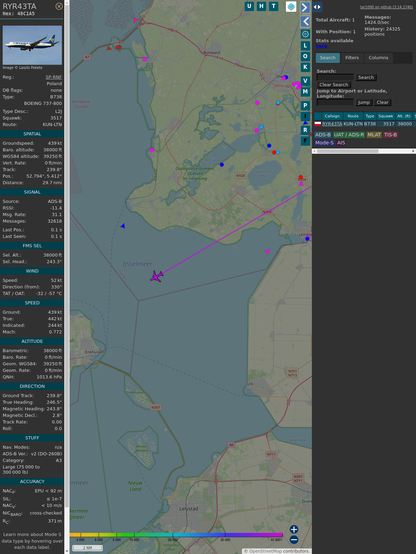Toggle the P persistence map button

(305, 105)
